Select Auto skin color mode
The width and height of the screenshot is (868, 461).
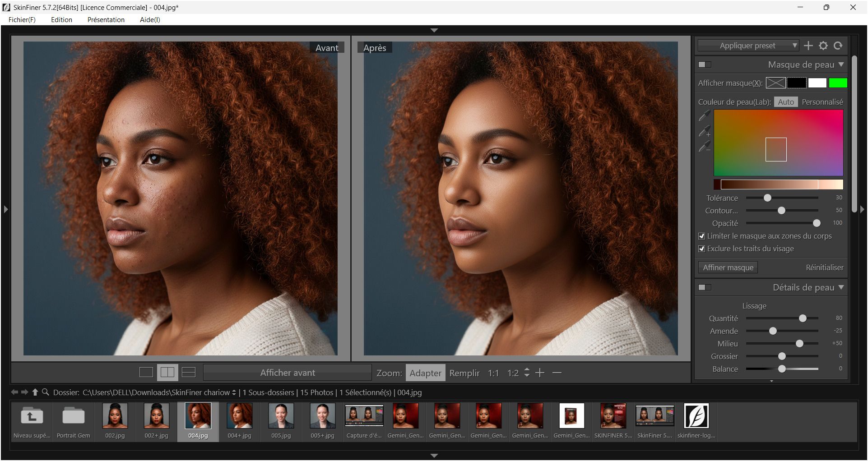coord(786,102)
